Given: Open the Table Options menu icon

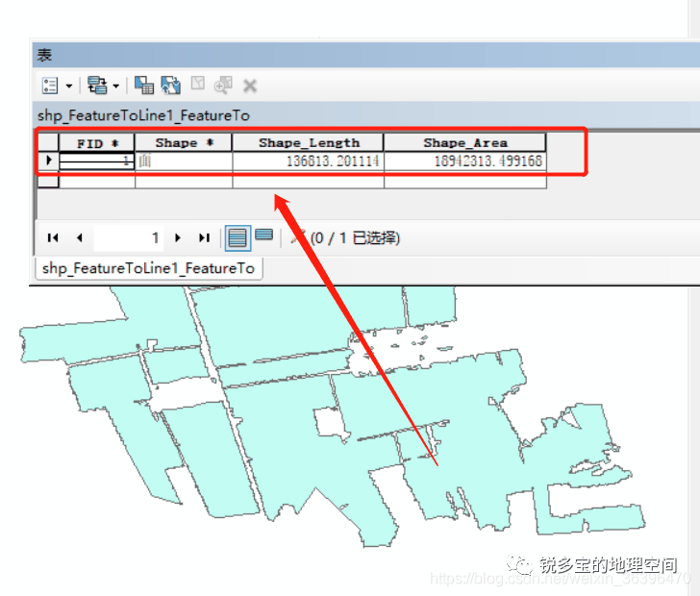Looking at the screenshot, I should [50, 86].
